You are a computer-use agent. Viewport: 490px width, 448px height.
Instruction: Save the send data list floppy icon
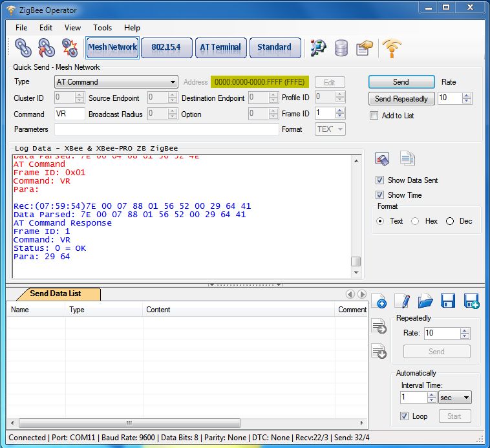tap(448, 301)
